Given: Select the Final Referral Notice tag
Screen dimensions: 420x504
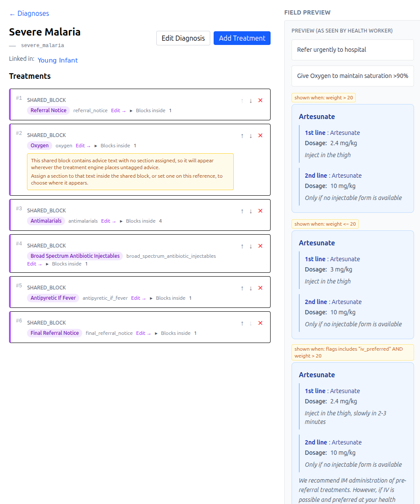Looking at the screenshot, I should (55, 333).
